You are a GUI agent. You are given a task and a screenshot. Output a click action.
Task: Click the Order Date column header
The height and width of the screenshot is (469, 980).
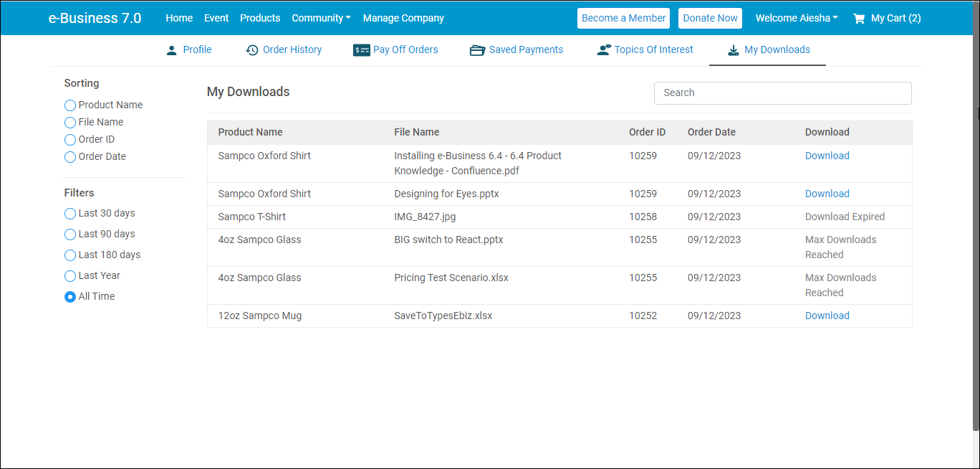(711, 132)
